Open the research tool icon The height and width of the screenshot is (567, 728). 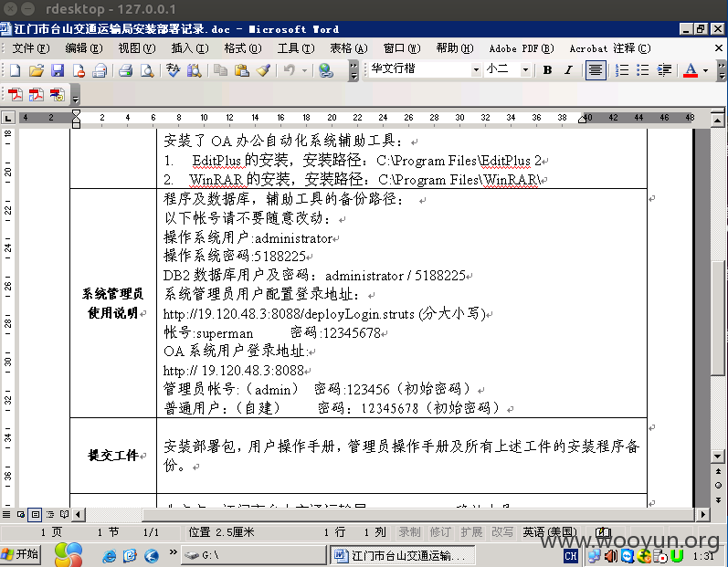(x=194, y=70)
